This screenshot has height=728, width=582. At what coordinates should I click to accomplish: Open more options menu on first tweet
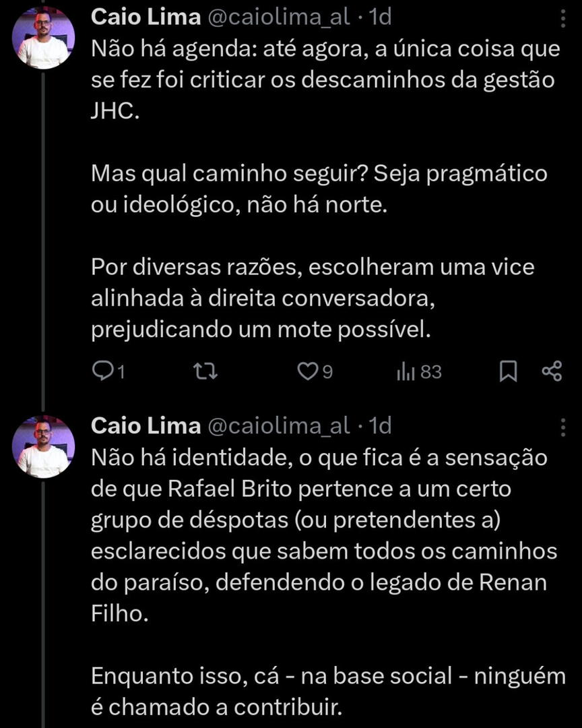pyautogui.click(x=563, y=18)
